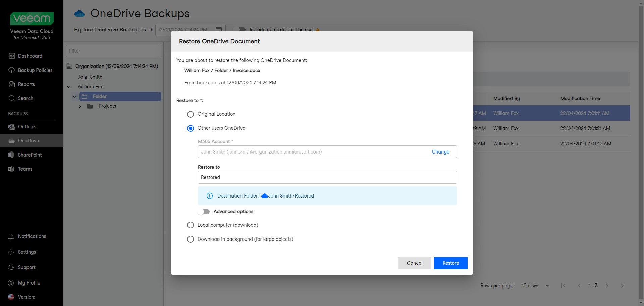The height and width of the screenshot is (306, 644).
Task: Collapse the William Fox tree node
Action: point(69,87)
